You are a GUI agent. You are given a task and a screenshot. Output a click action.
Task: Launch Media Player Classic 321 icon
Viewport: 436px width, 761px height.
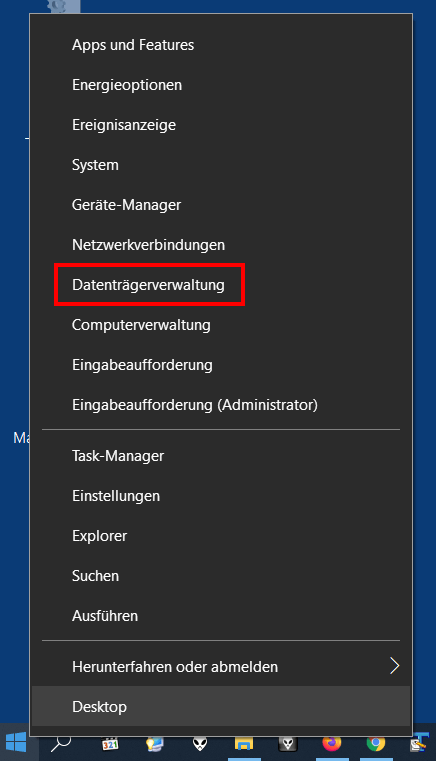(x=110, y=744)
